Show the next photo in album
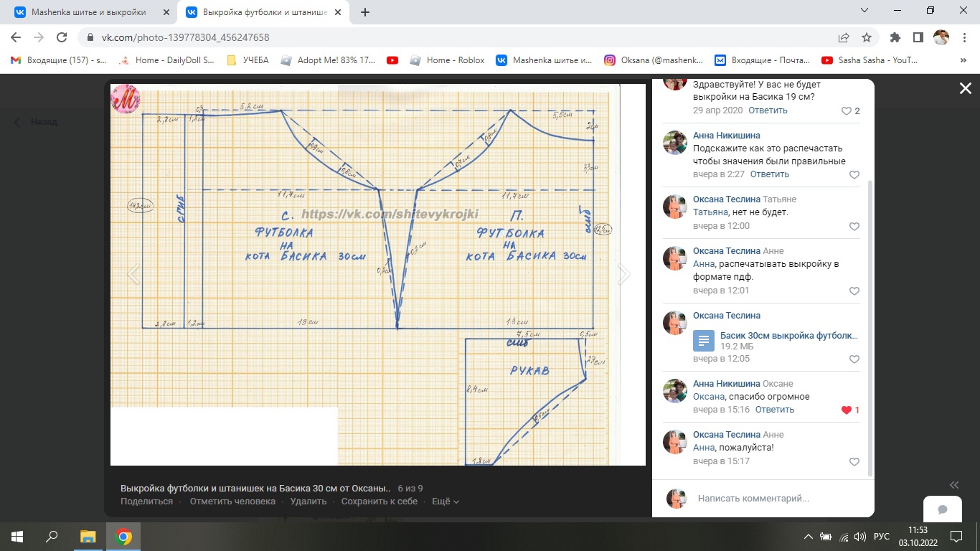The image size is (980, 551). pyautogui.click(x=624, y=274)
